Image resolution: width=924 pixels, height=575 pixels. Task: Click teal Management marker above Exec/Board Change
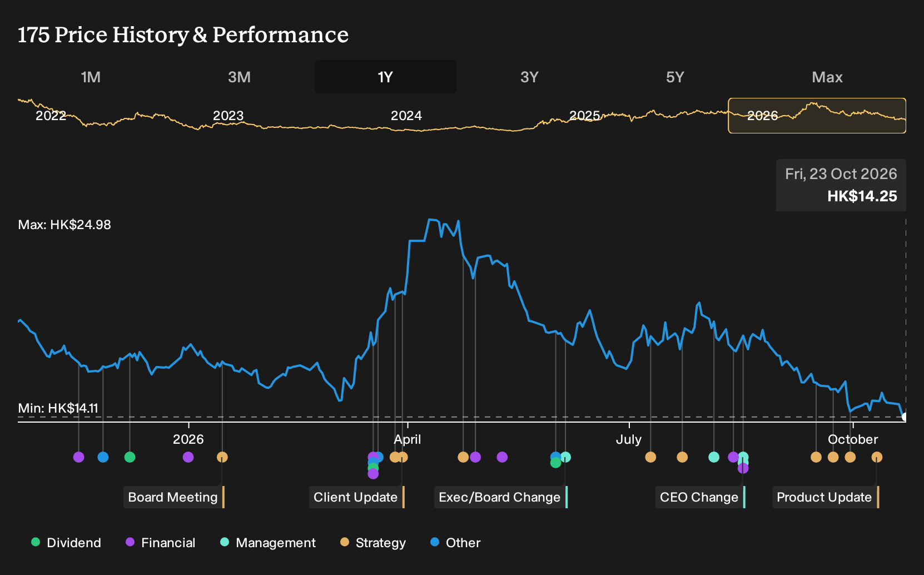(x=565, y=457)
